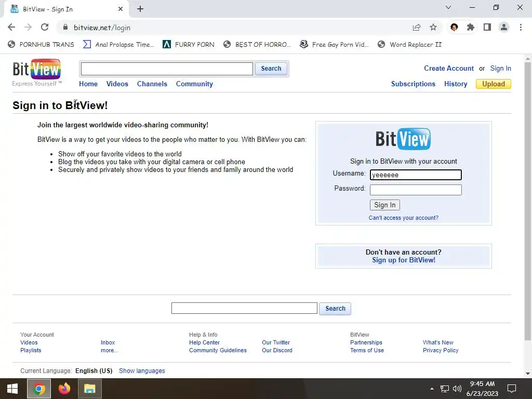Open Chrome three-dot menu
The height and width of the screenshot is (399, 532).
[x=521, y=27]
